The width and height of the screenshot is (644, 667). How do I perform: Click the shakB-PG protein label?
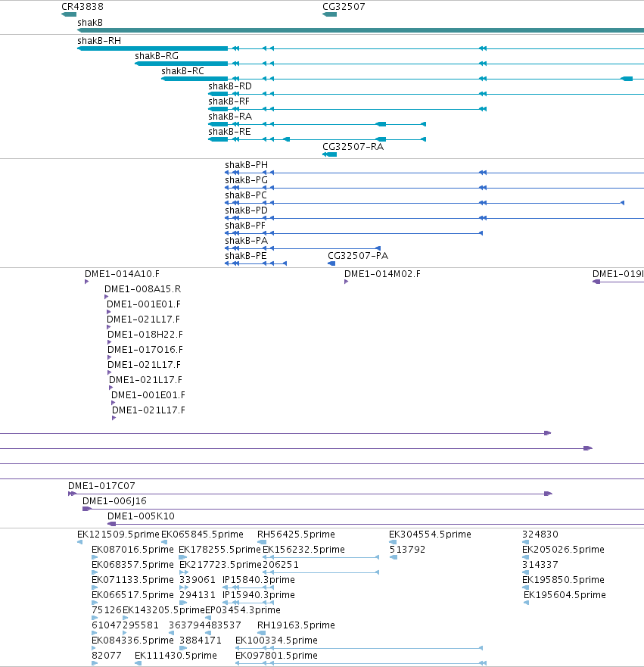tap(246, 180)
